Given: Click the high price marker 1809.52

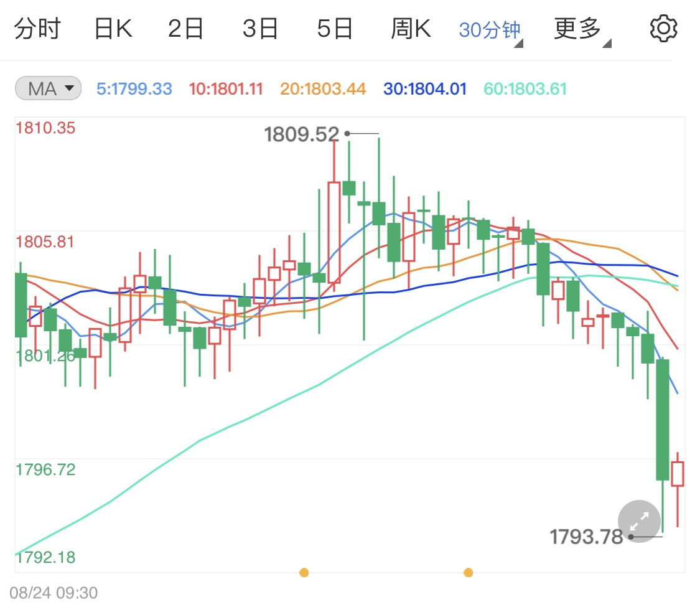Looking at the screenshot, I should (301, 133).
